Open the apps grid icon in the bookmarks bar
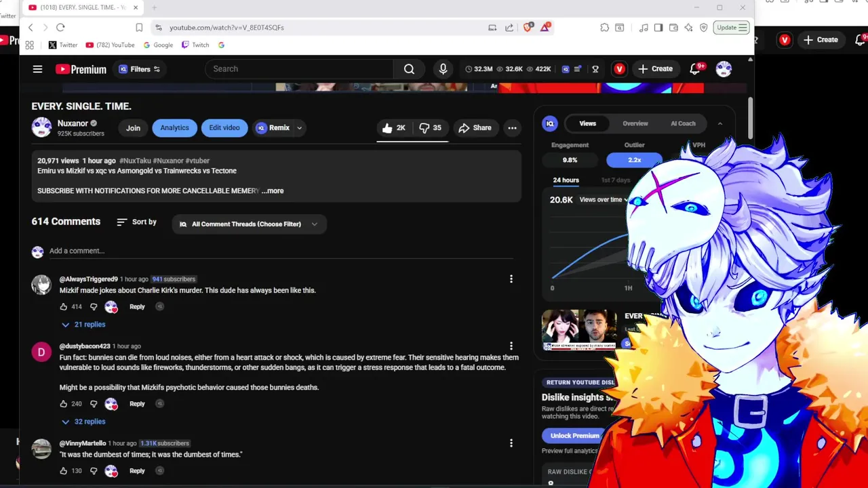Screen dimensions: 868x488 29,45
